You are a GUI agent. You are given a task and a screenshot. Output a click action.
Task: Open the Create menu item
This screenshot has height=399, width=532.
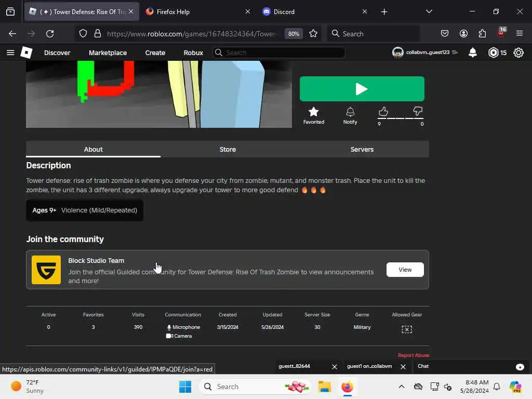tap(155, 52)
